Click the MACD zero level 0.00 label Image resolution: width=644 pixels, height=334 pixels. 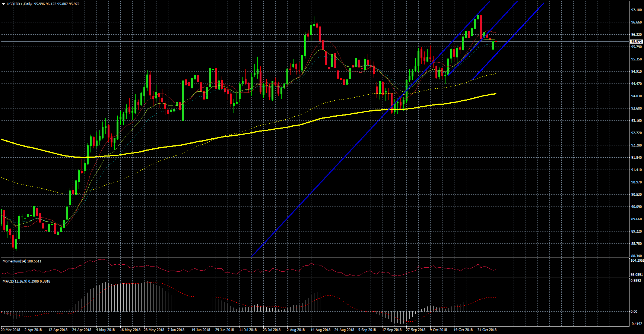pos(633,312)
